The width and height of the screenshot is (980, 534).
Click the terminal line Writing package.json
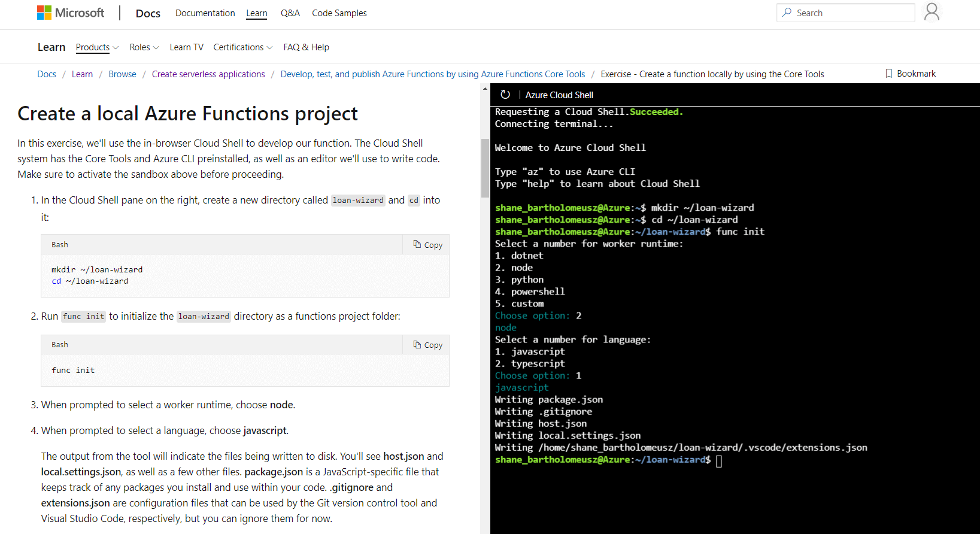pyautogui.click(x=549, y=399)
